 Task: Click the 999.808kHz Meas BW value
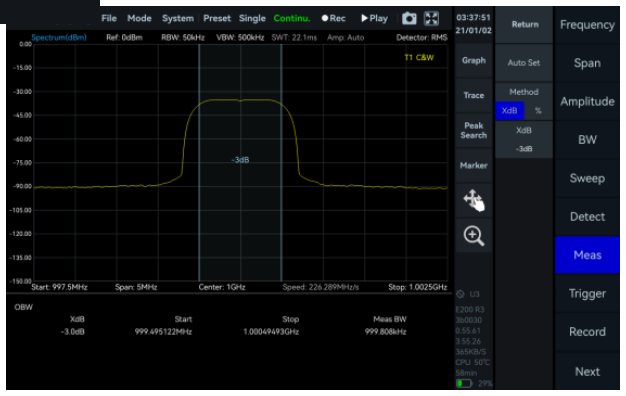coord(386,332)
